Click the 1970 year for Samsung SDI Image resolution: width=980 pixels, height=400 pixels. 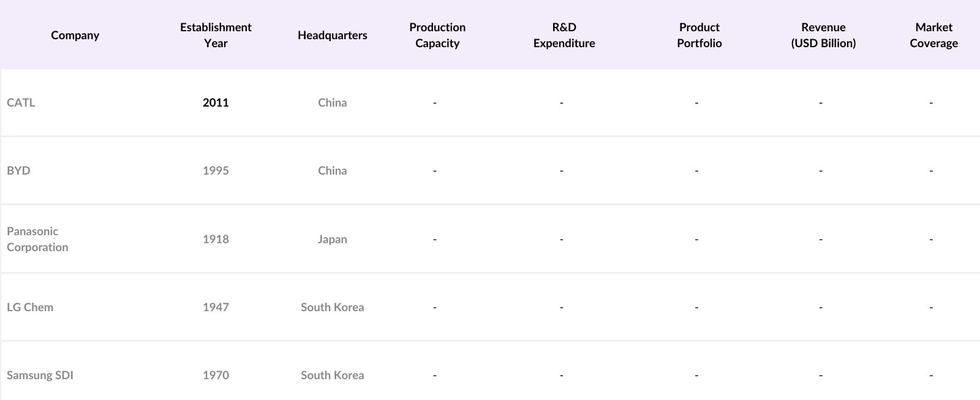point(216,375)
